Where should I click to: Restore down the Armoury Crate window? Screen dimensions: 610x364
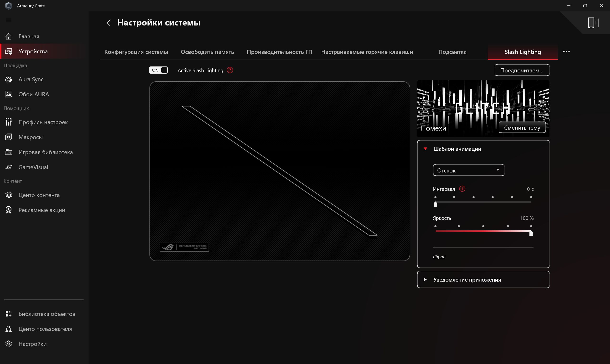click(x=585, y=6)
